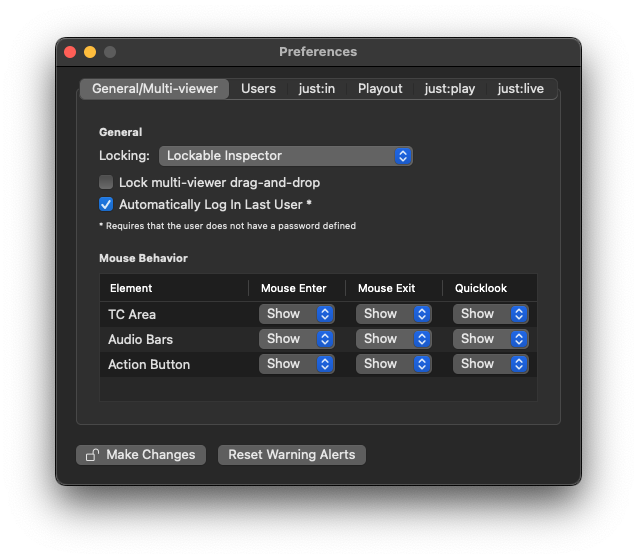Click the password requirement footnote text
Screen dimensions: 637x559
pos(228,226)
